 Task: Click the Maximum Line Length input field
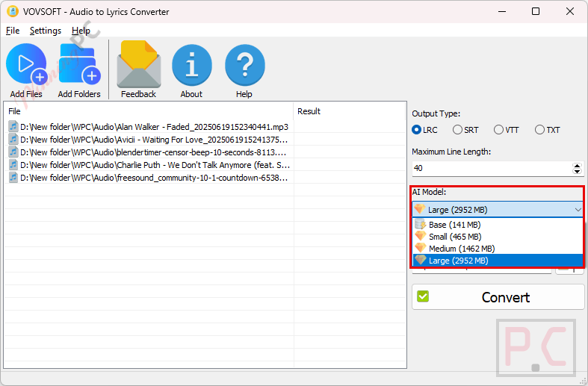coord(492,168)
